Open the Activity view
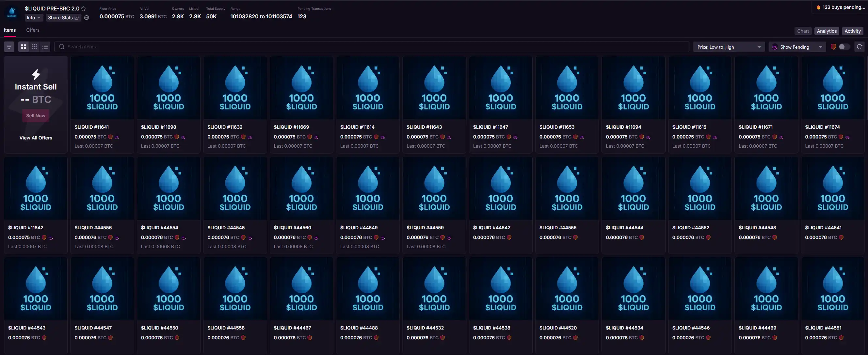 tap(853, 31)
